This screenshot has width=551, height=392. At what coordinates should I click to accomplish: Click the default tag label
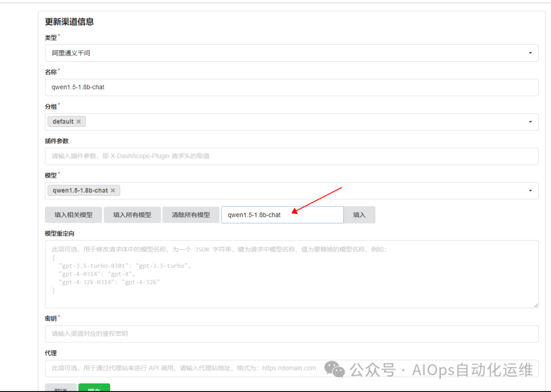(x=63, y=121)
